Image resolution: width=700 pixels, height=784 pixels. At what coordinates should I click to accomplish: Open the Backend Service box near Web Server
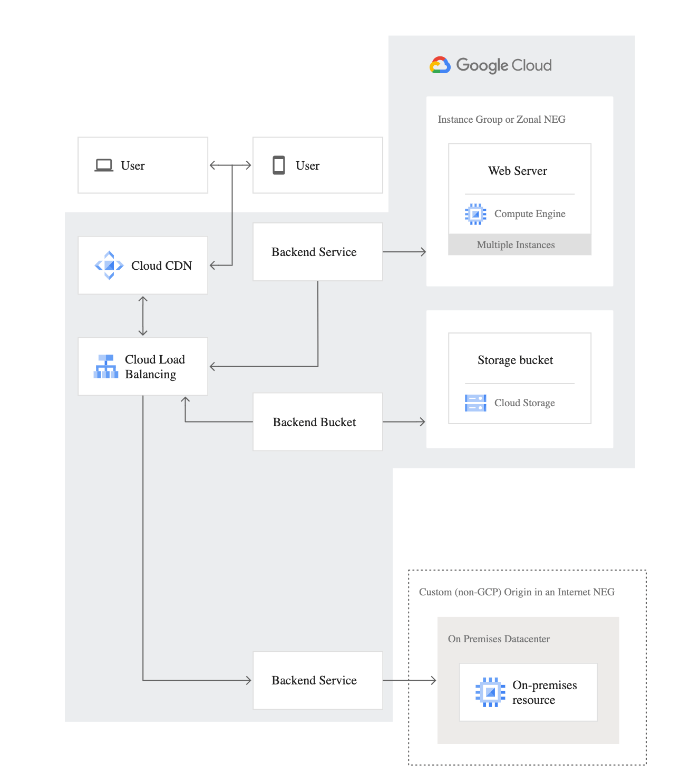coord(314,252)
